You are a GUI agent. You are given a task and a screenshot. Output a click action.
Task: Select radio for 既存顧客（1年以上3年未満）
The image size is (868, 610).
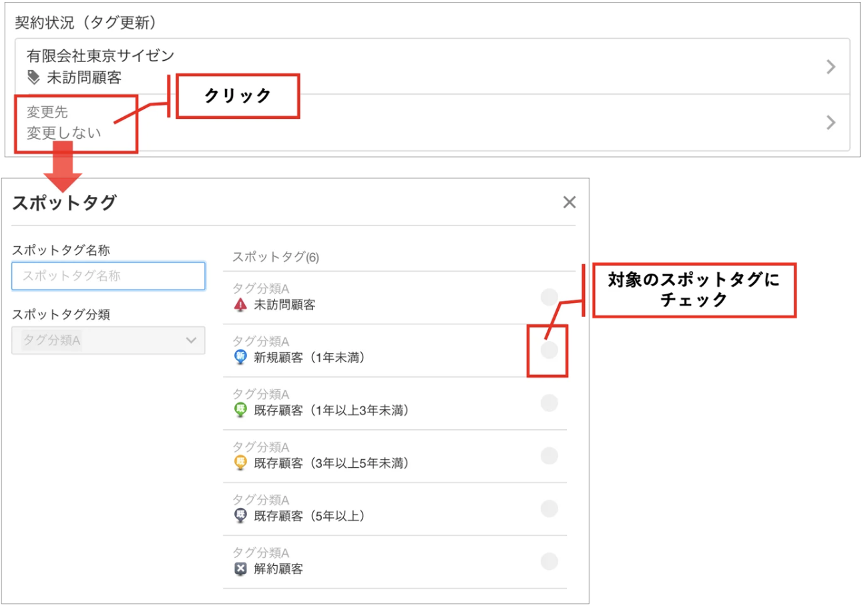point(550,402)
